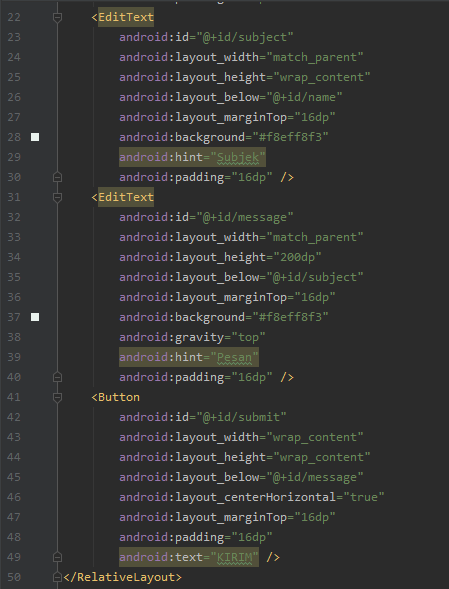This screenshot has height=589, width=449.
Task: Click the "match_parent" value on line 24
Action: [315, 57]
